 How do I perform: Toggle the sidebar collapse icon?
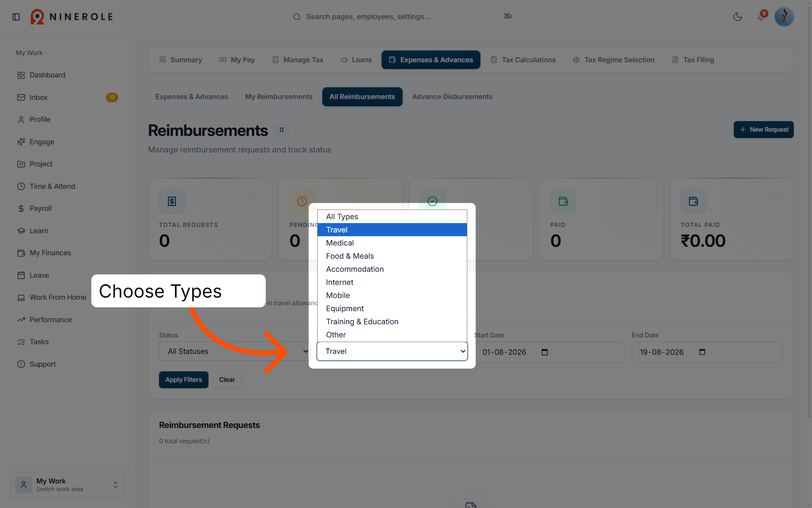tap(16, 17)
